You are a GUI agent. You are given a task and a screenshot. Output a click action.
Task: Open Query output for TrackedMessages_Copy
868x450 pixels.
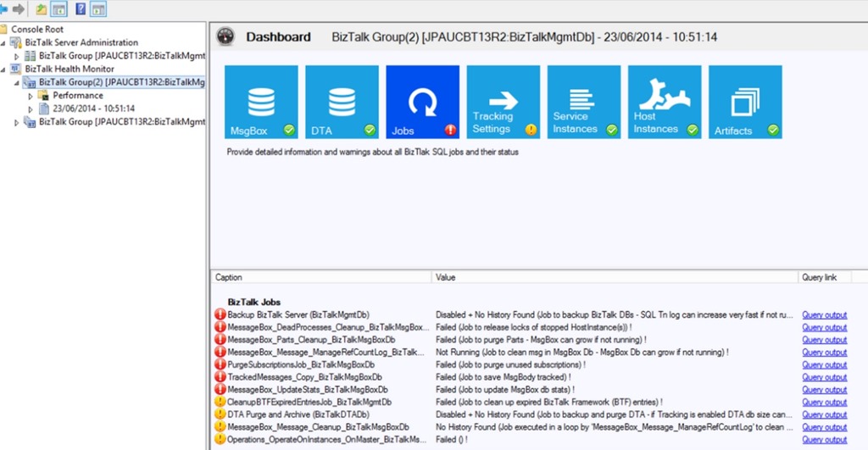point(824,377)
